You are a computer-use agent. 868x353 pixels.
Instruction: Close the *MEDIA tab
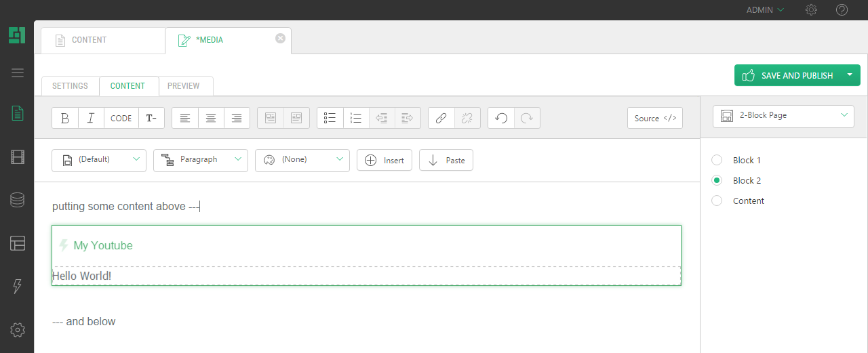tap(280, 39)
